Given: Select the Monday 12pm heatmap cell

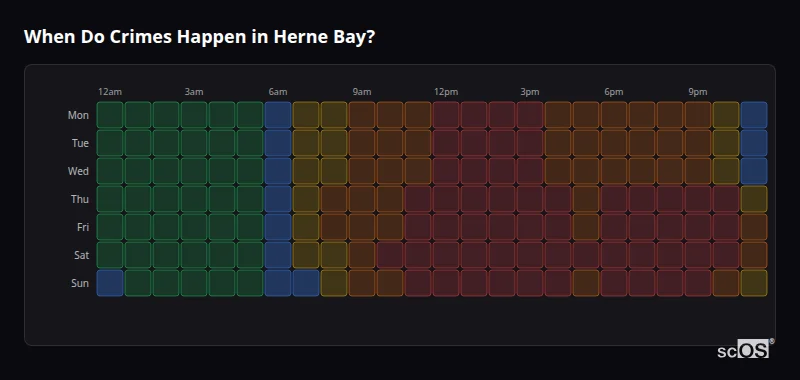Looking at the screenshot, I should [x=446, y=115].
